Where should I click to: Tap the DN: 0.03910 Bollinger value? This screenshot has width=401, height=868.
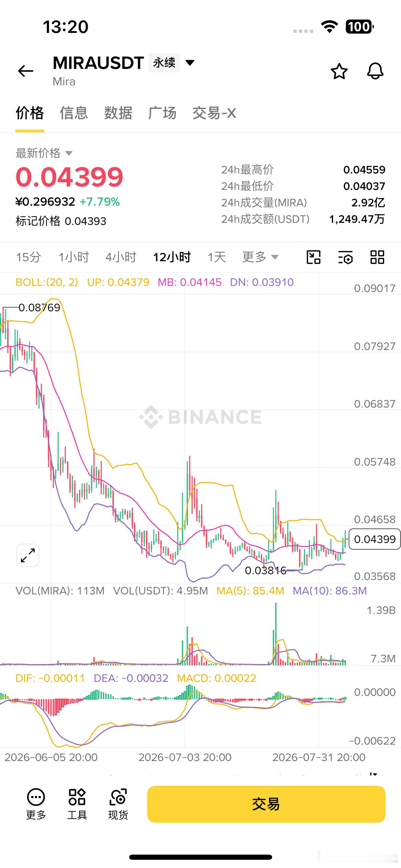(x=262, y=282)
